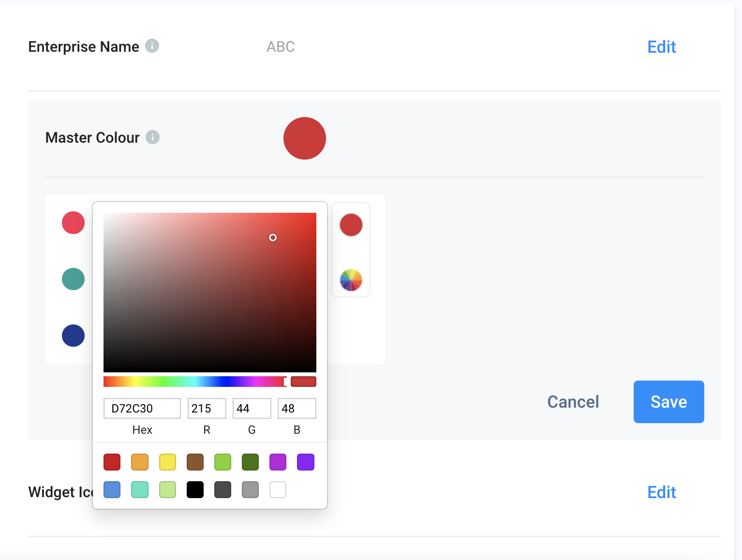Click the G value field 44
This screenshot has width=742, height=560.
pyautogui.click(x=252, y=409)
